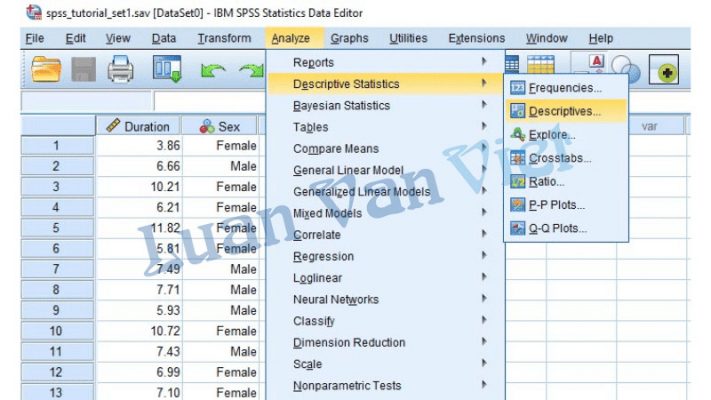
Task: Open the Graphs menu
Action: [x=349, y=39]
